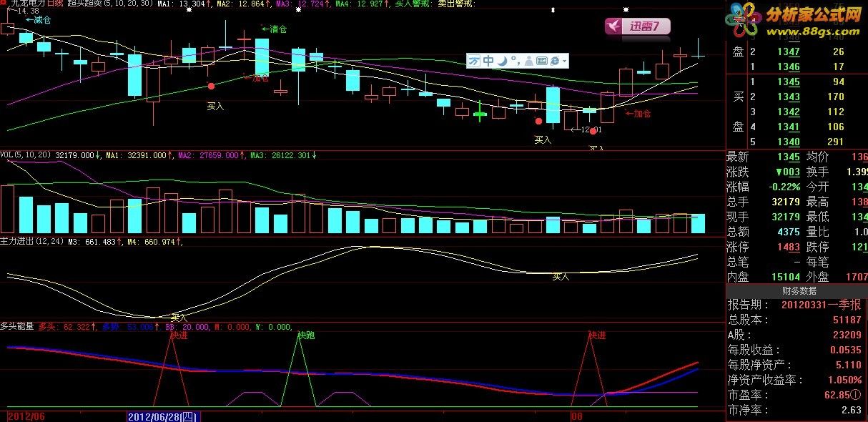
Task: Click red buy-signal dot beside 12.01 low label
Action: pos(593,132)
